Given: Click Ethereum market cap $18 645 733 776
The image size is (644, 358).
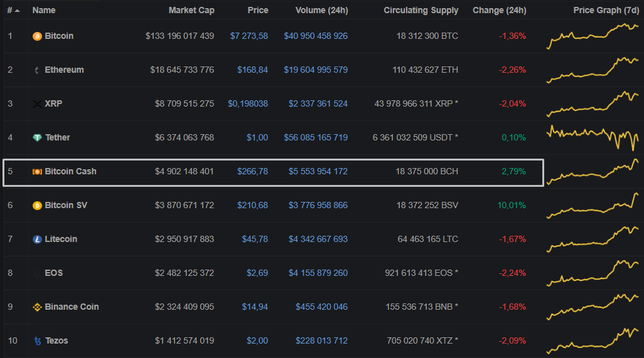Looking at the screenshot, I should [182, 70].
